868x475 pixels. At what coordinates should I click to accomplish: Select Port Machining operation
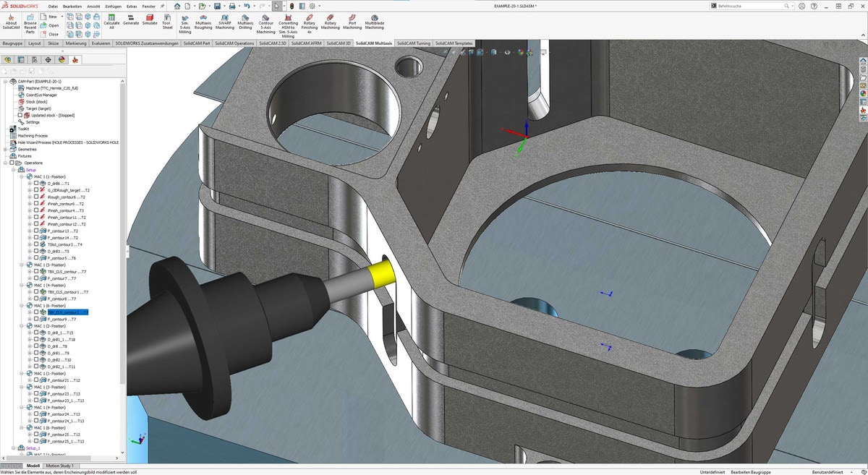(352, 21)
